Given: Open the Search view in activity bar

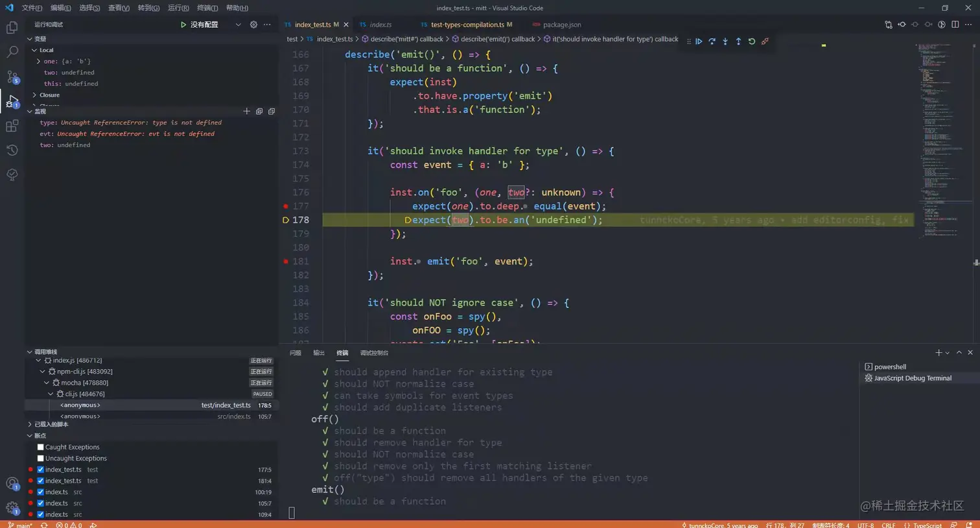Looking at the screenshot, I should pos(12,53).
